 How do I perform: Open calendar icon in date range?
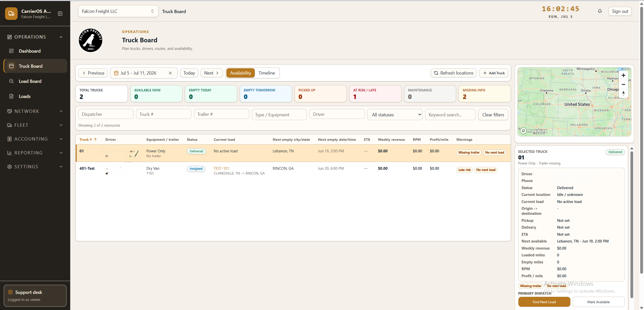(x=116, y=73)
